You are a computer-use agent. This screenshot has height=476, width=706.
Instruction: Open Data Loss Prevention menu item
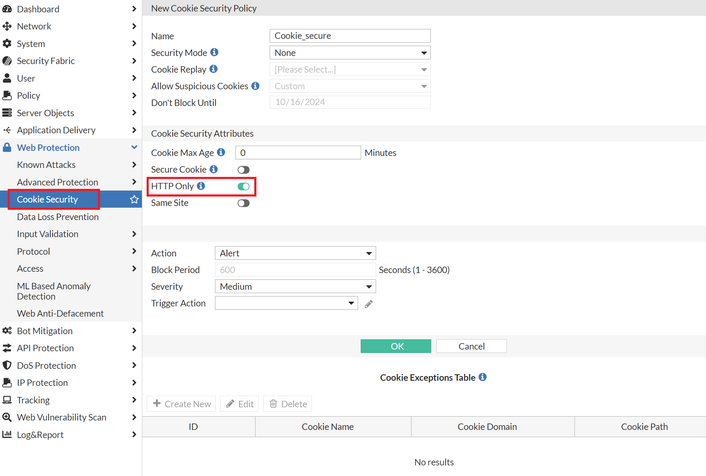coord(58,217)
